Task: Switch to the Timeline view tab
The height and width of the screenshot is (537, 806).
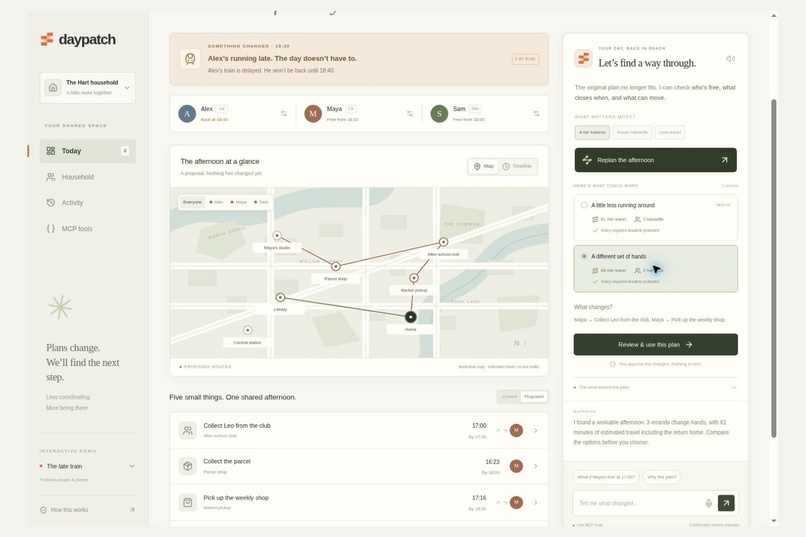Action: coord(518,166)
